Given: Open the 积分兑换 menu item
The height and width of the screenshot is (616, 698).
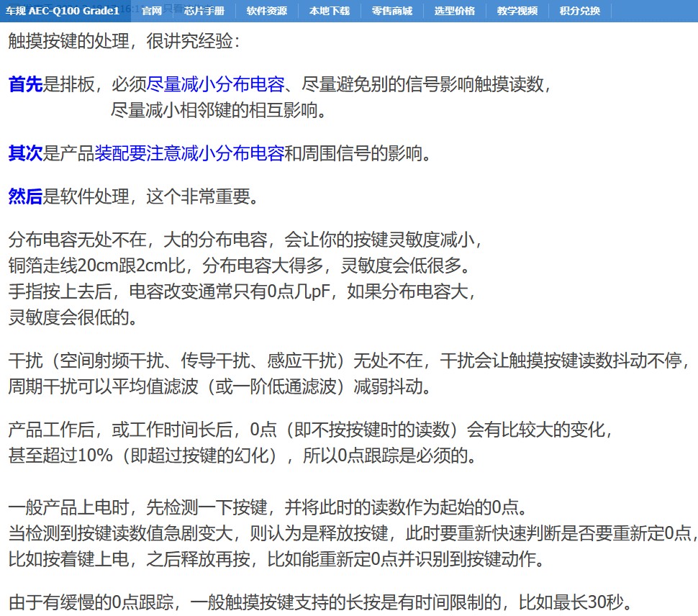Looking at the screenshot, I should (579, 11).
